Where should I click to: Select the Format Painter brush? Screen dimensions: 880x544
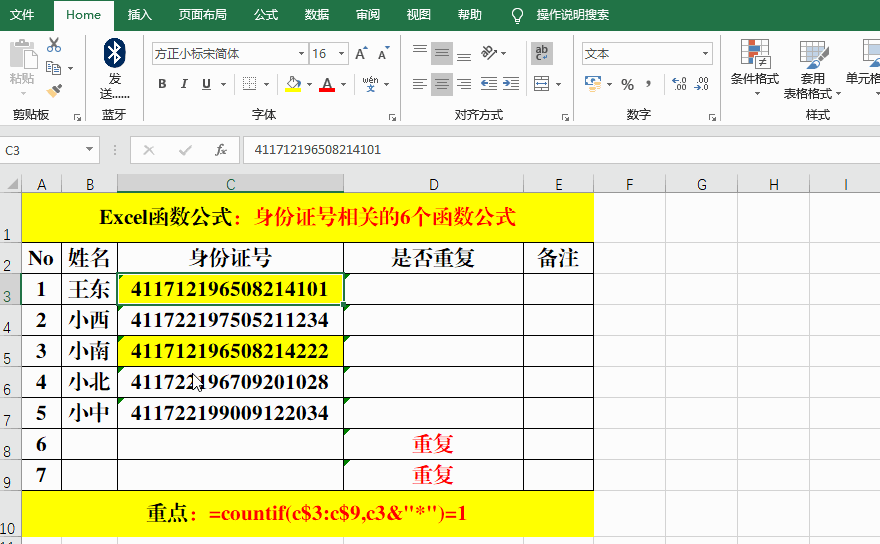pos(54,90)
